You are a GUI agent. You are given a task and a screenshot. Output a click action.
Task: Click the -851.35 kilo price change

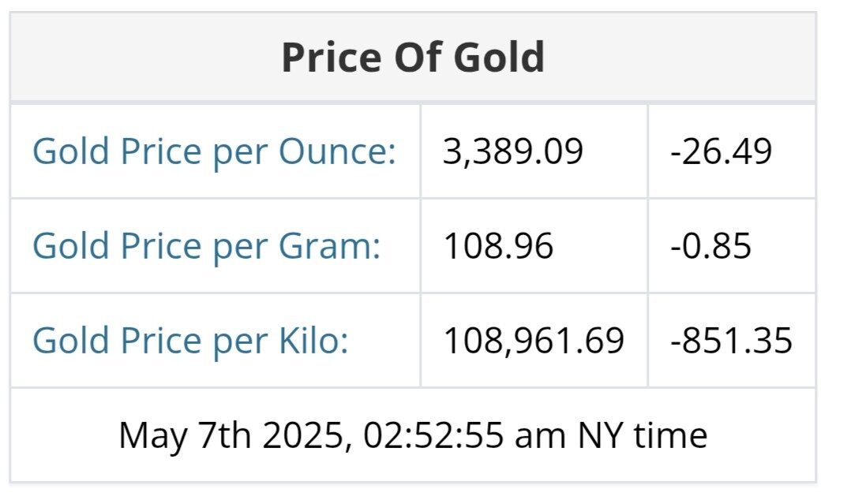click(x=731, y=340)
